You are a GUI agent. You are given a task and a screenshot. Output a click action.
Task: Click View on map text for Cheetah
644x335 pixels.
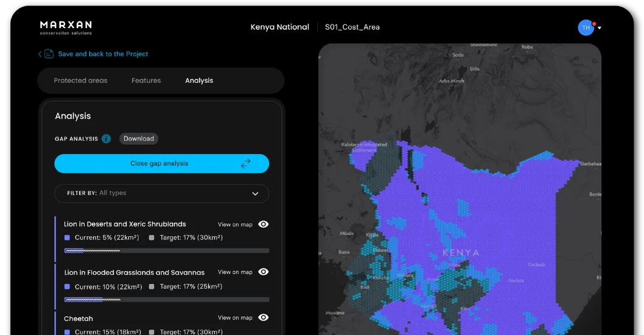235,318
